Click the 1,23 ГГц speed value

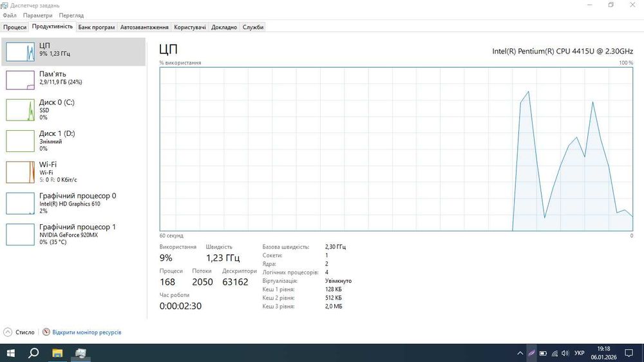coord(223,258)
